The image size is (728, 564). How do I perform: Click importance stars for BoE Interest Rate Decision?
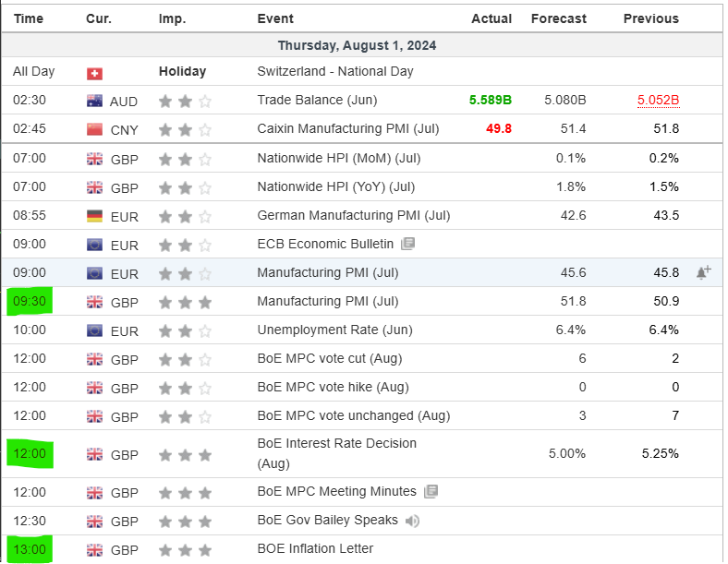click(x=185, y=454)
